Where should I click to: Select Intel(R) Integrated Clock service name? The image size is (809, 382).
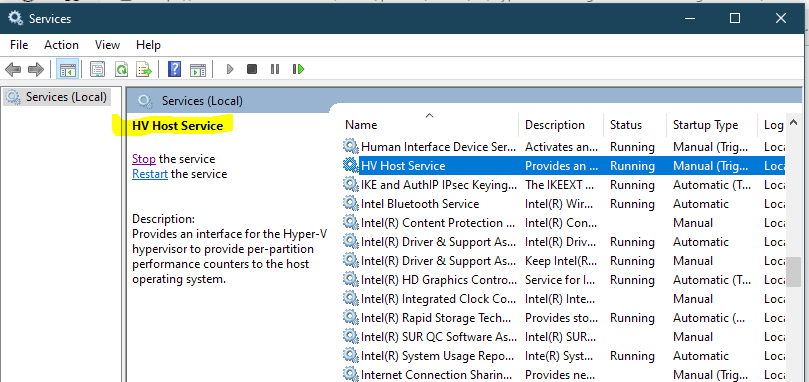[438, 299]
